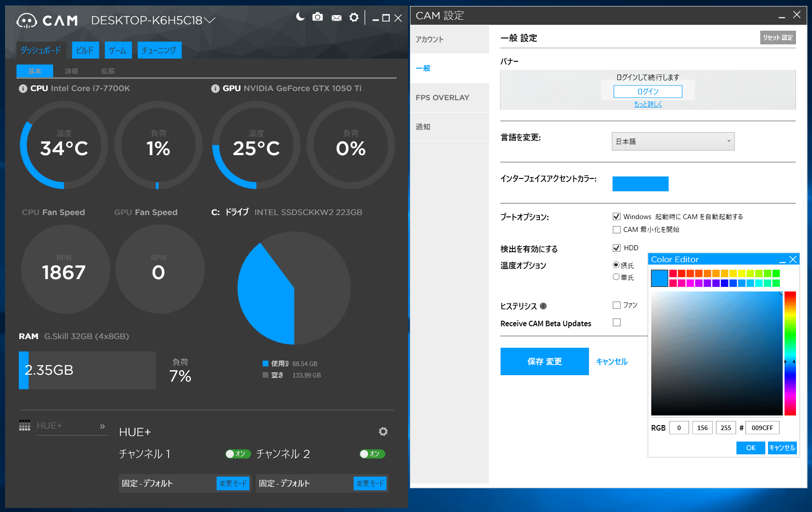Image resolution: width=812 pixels, height=512 pixels.
Task: Open the interface accent color swatch
Action: tap(640, 184)
